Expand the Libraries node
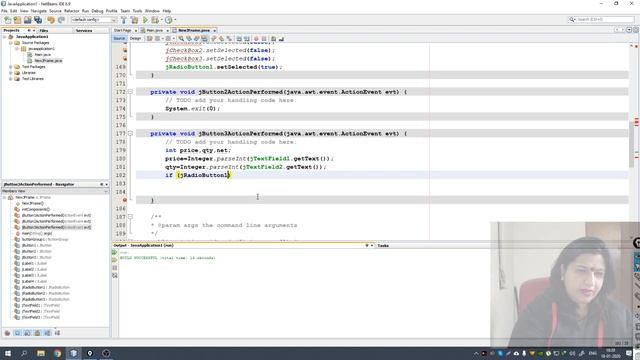This screenshot has height=360, width=640. tap(11, 73)
